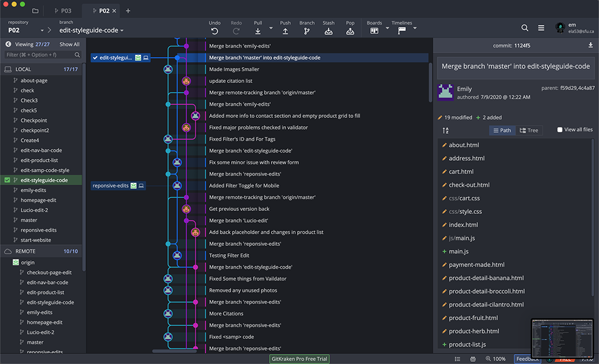Switch to the P03 tab
The height and width of the screenshot is (364, 599).
pyautogui.click(x=62, y=11)
